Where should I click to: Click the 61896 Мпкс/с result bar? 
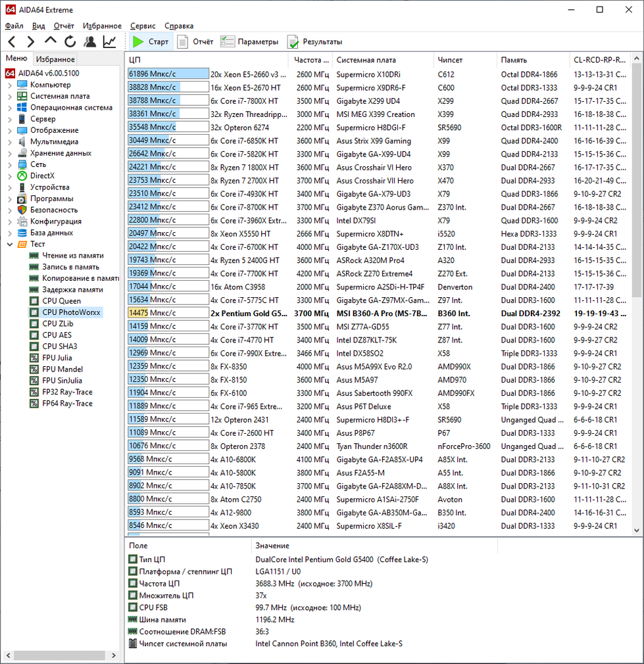[x=168, y=74]
